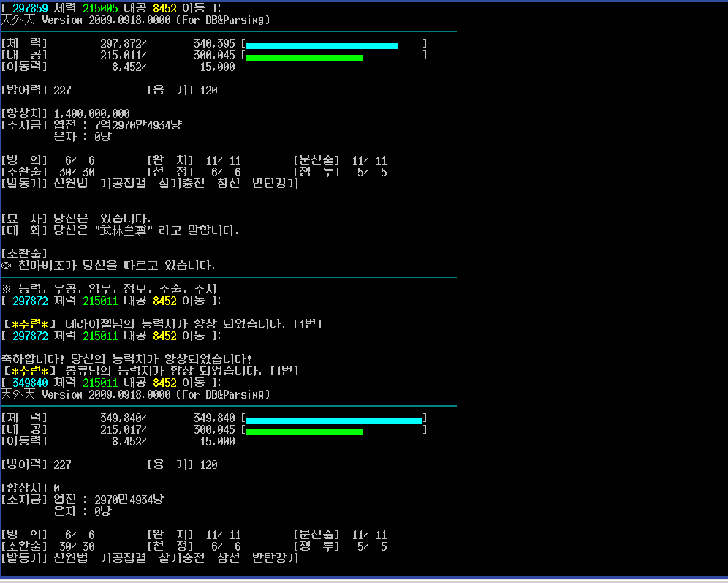Click the green 내공 bar in lower status block
Viewport: 728px width, 583px height.
click(x=304, y=432)
